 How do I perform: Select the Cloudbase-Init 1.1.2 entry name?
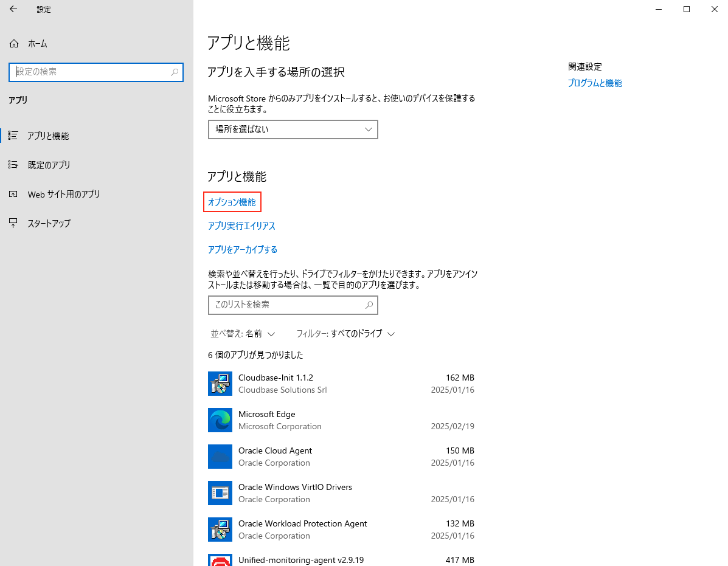[x=276, y=378]
